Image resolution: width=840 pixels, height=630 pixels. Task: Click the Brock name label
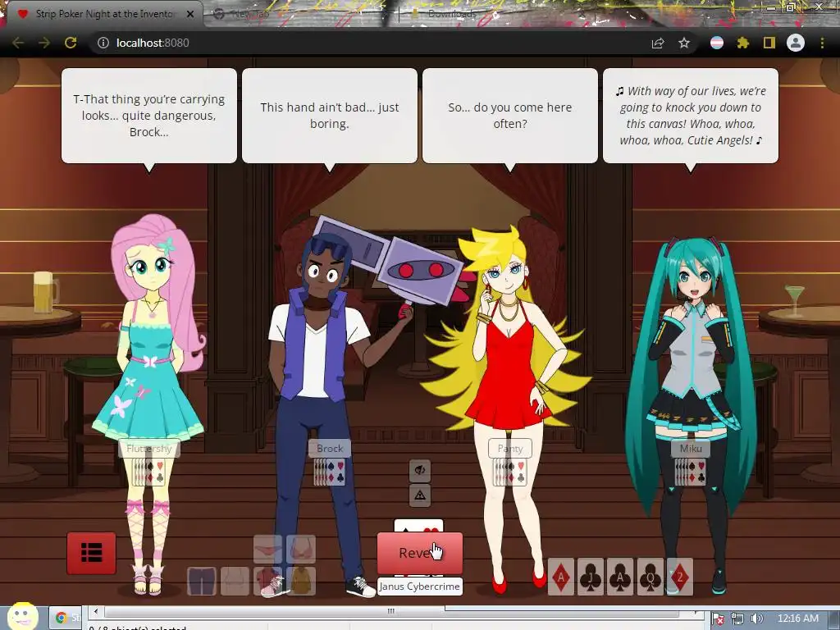pos(330,449)
